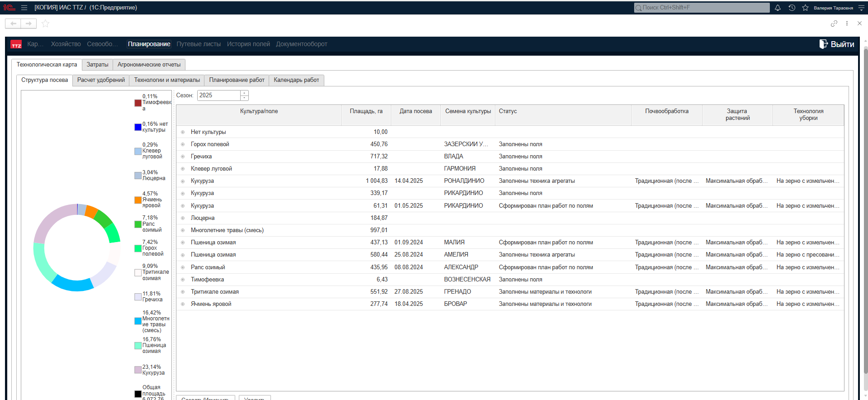Screen dimensions: 868x400
Task: Click the TTZ logo icon
Action: pyautogui.click(x=16, y=44)
